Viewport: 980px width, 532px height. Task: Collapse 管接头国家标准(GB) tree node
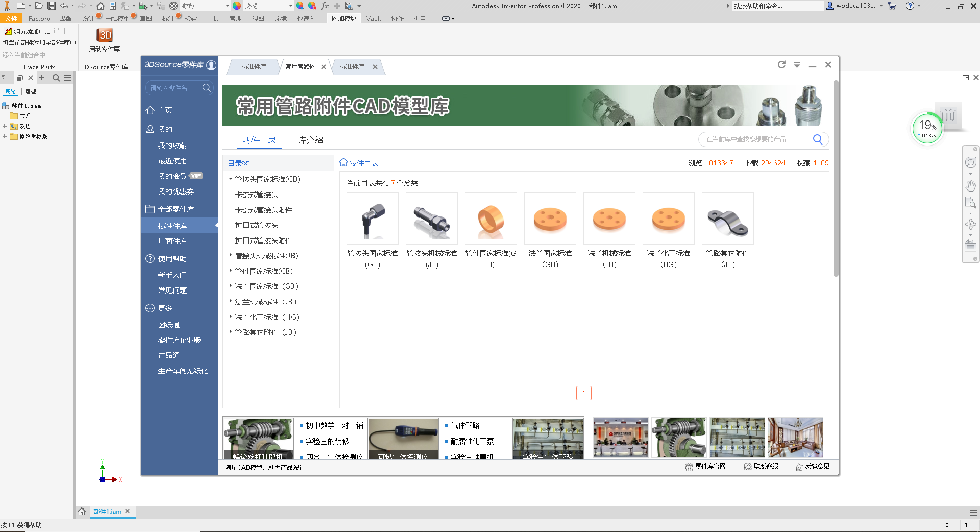(x=231, y=179)
